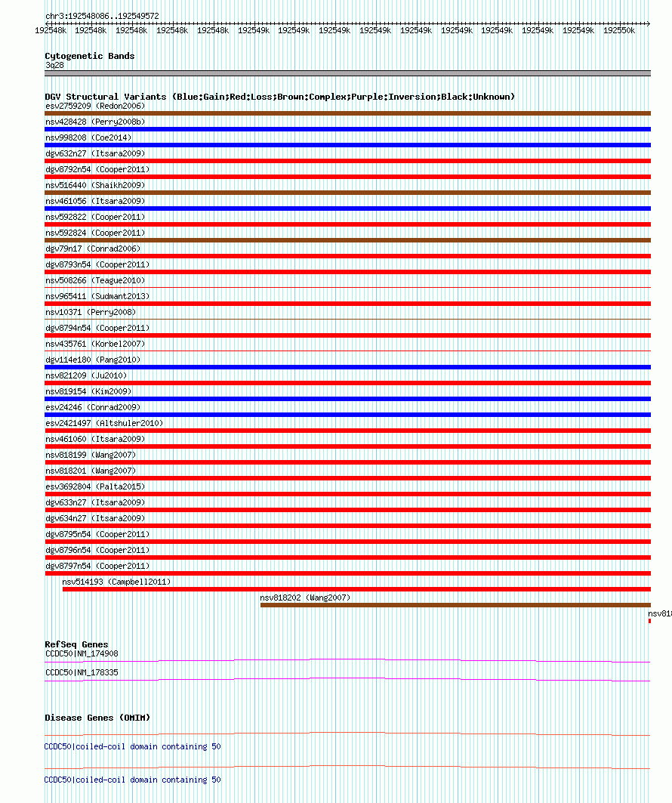This screenshot has height=803, width=672.
Task: Open nsv435761 (Korbel2007) variant entry
Action: click(95, 344)
